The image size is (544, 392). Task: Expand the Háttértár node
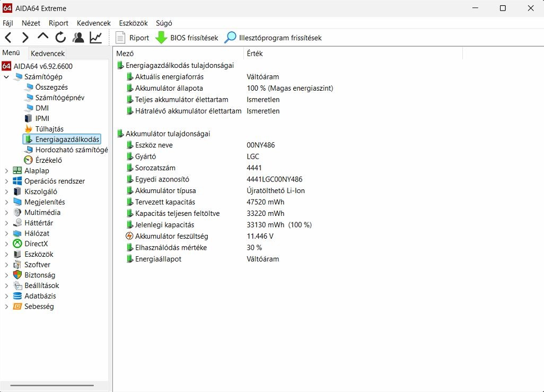(6, 223)
